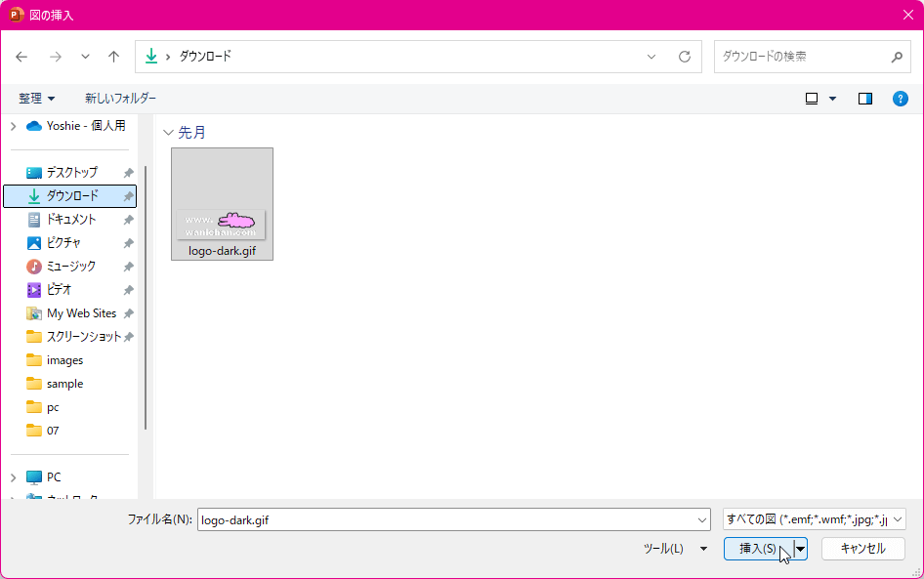This screenshot has height=579, width=924.
Task: Open the view options dropdown arrow
Action: (x=832, y=99)
